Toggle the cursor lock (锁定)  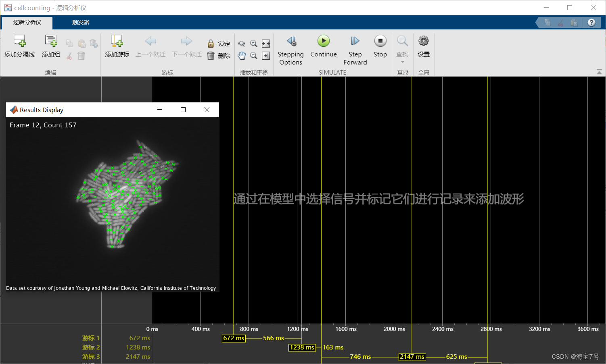pyautogui.click(x=219, y=44)
